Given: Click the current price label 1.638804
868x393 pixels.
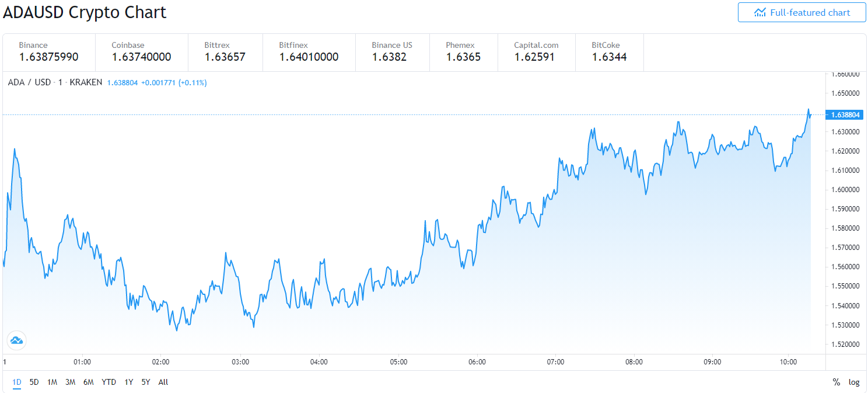Looking at the screenshot, I should pos(844,115).
